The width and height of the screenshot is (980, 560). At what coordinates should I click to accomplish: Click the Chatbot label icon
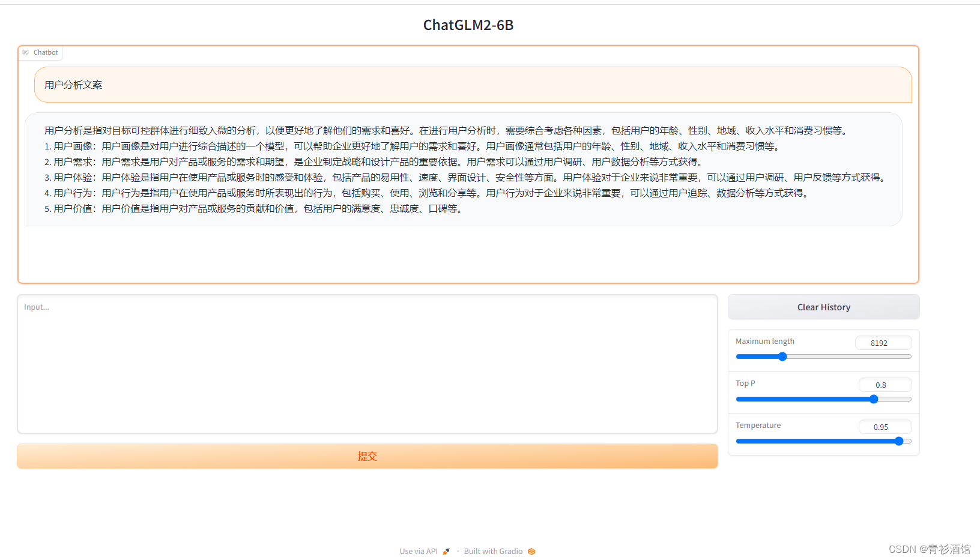pyautogui.click(x=26, y=53)
